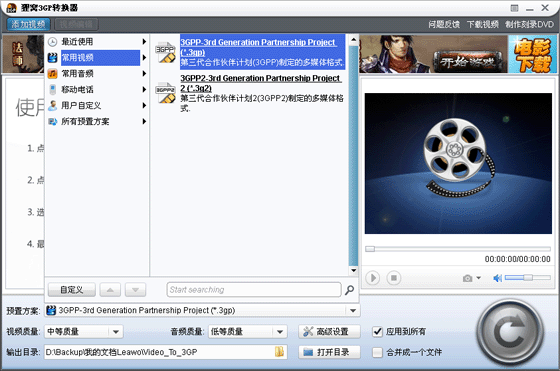560x371 pixels.
Task: Click the big circular convert button
Action: click(510, 332)
